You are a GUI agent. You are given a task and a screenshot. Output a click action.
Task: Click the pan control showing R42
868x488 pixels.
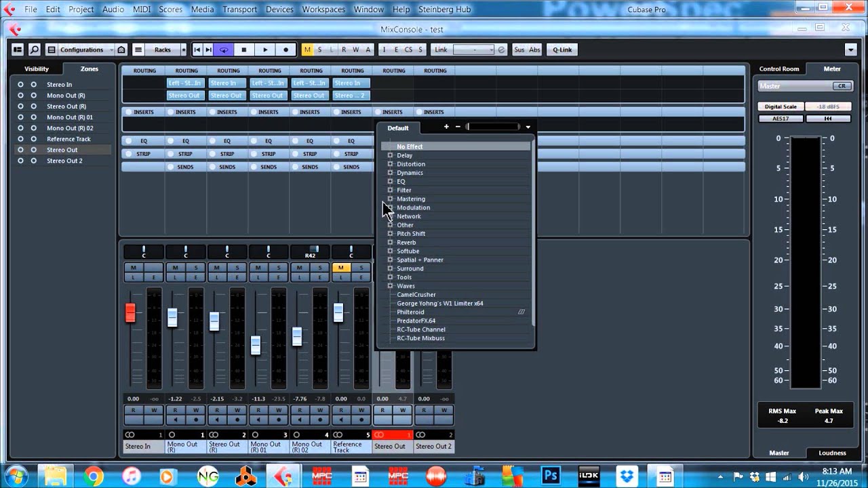pos(310,251)
